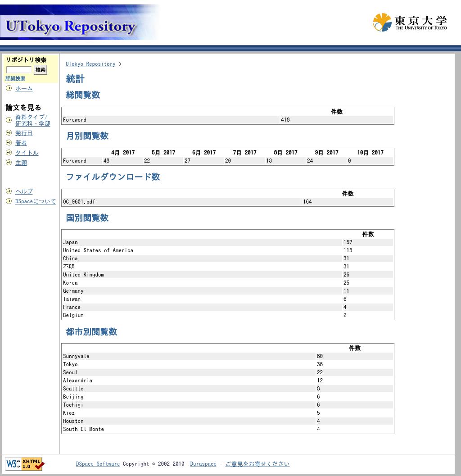Open the DSpaceについて link
461x476 pixels.
36,201
